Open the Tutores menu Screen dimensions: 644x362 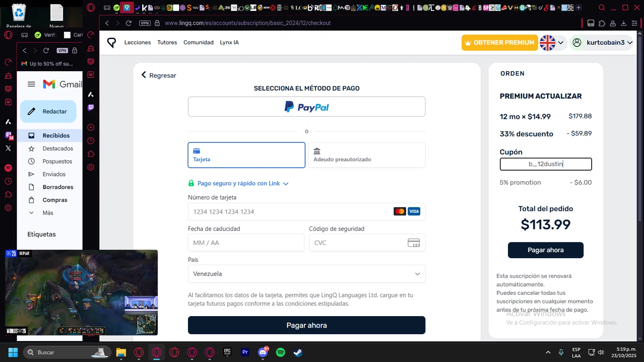(167, 42)
